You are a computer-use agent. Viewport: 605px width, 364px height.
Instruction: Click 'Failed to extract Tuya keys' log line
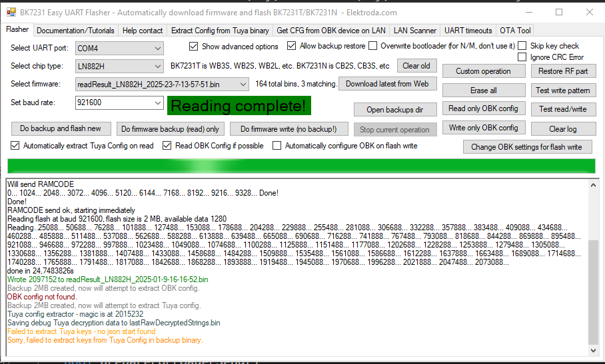point(81,331)
